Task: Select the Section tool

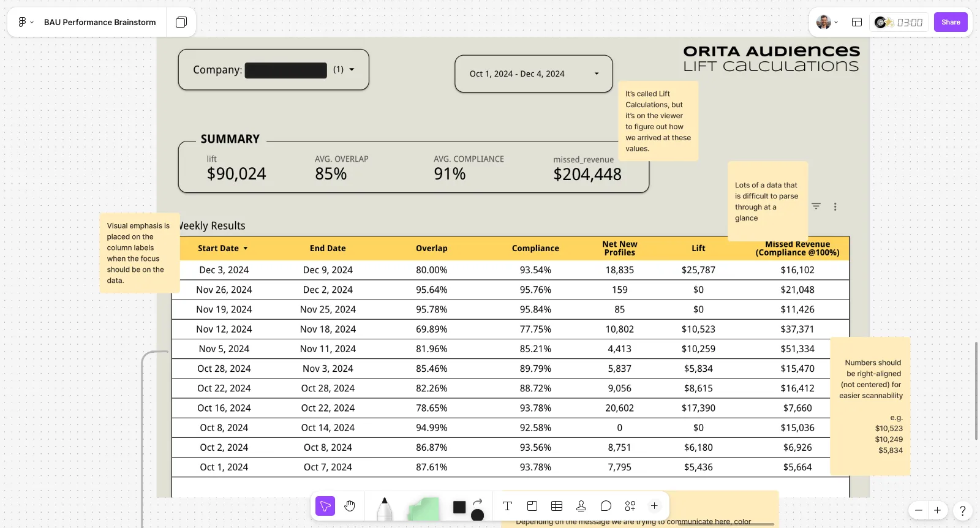Action: pyautogui.click(x=532, y=506)
